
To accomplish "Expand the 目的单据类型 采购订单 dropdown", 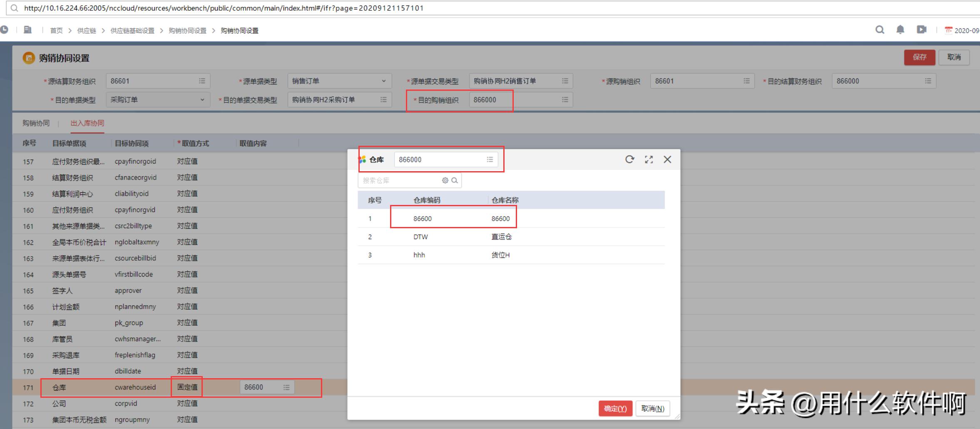I will click(203, 100).
